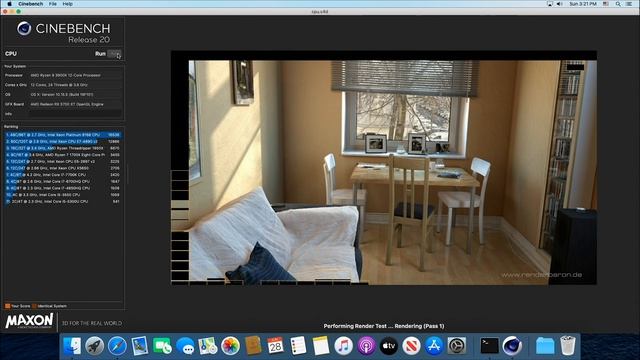Viewport: 640px width, 360px height.
Task: Click the rendered room preview image
Action: click(x=384, y=168)
